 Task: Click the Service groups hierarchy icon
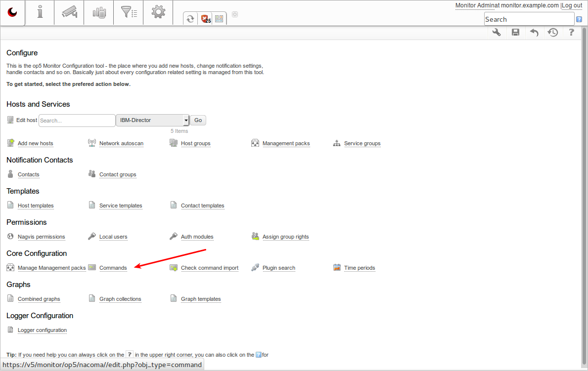(x=337, y=143)
